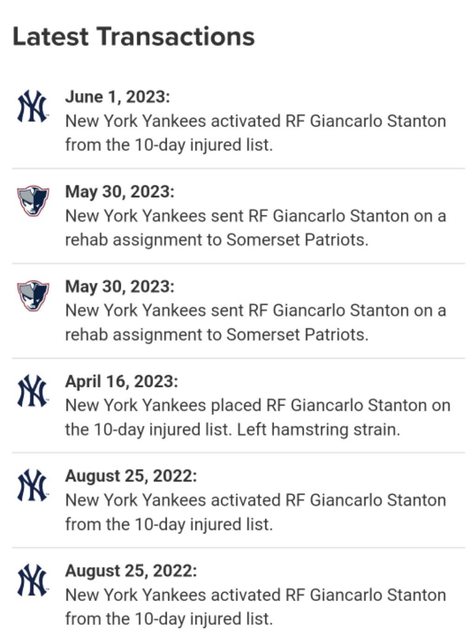Select the June 1, 2023 date label
Image resolution: width=472 pixels, height=640 pixels.
click(118, 97)
